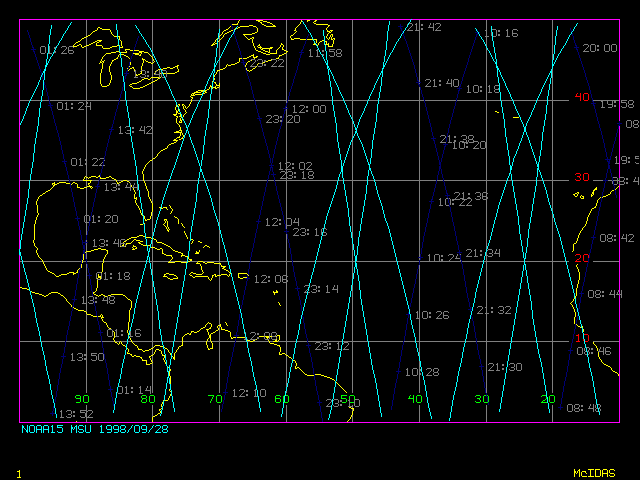The width and height of the screenshot is (640, 480).
Task: Click the 20:00 time label
Action: click(600, 49)
